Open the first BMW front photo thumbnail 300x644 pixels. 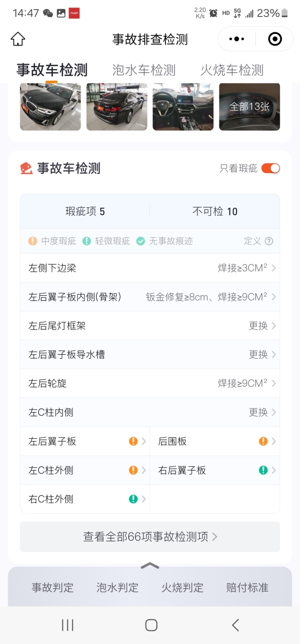point(50,107)
